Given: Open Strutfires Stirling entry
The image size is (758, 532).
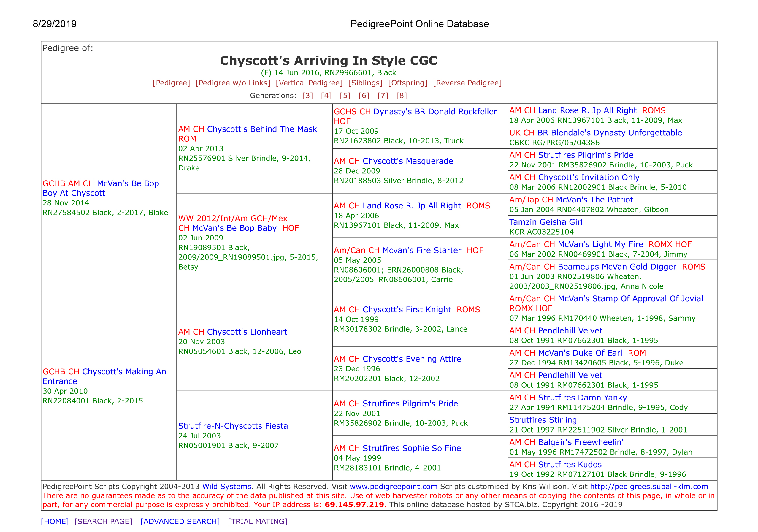Looking at the screenshot, I should pos(543,420).
